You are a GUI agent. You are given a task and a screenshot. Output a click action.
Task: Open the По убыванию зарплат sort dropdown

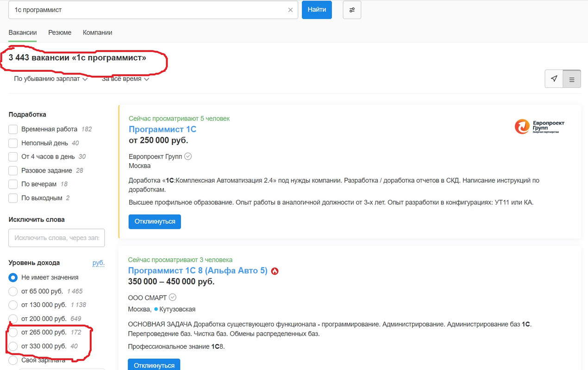pyautogui.click(x=51, y=79)
